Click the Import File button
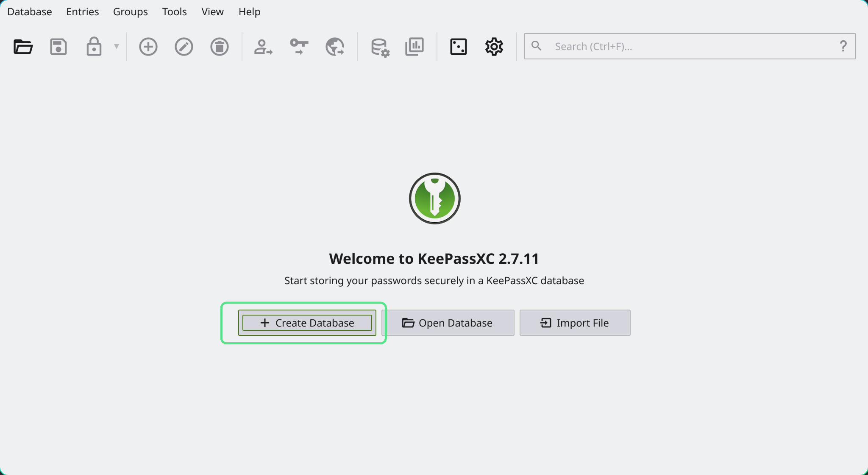 (575, 323)
